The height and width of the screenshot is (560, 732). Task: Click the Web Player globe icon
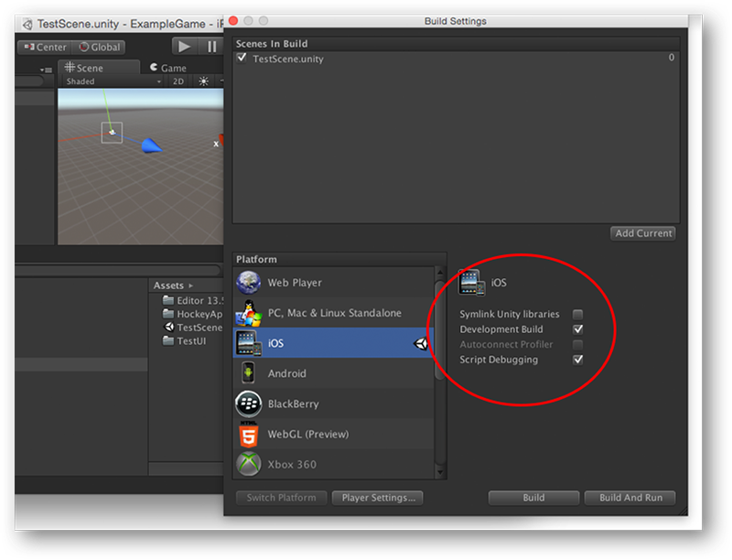(x=248, y=283)
